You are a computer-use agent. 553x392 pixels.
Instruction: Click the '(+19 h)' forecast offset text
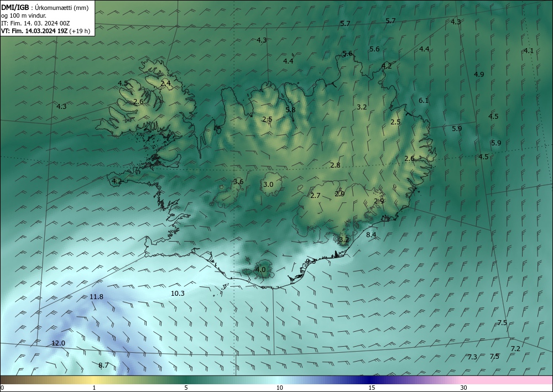80,31
